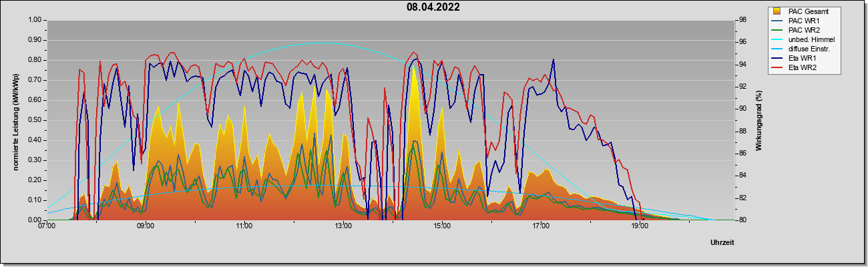Viewport: 868px width, 267px height.
Task: Click the 0.50 left axis value
Action: (35, 120)
